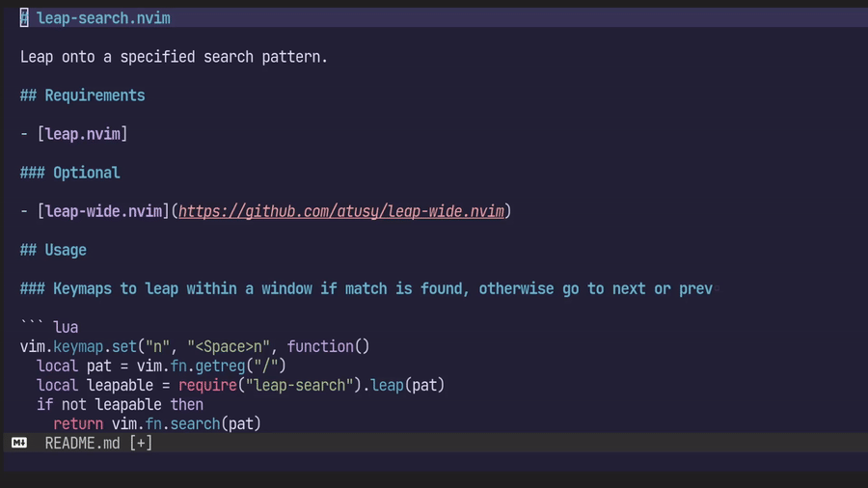Click 'Leap onto a specified search pattern' text
The image size is (868, 488).
coord(174,57)
